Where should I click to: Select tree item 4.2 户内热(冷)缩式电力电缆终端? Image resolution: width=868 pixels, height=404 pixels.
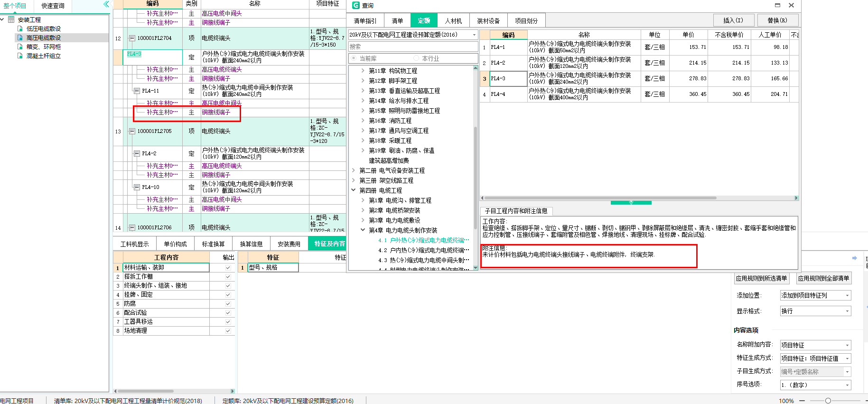[423, 250]
